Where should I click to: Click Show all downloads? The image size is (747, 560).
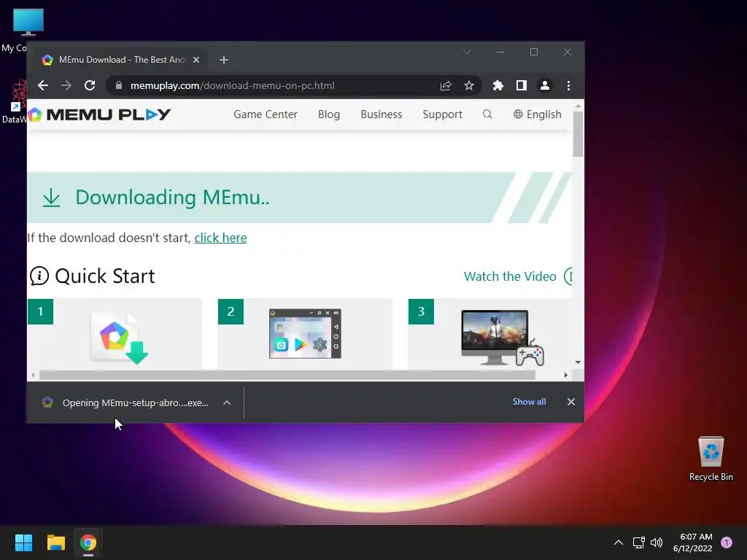pyautogui.click(x=529, y=402)
